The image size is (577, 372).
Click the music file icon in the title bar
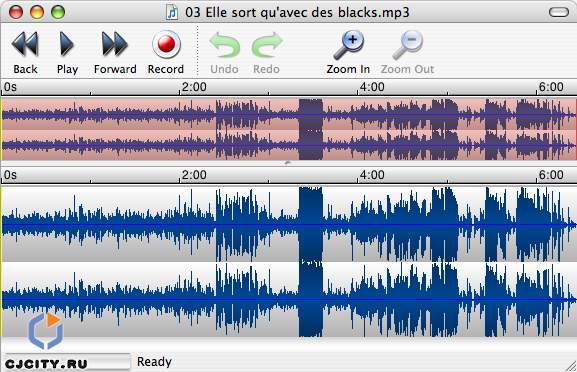click(x=172, y=13)
